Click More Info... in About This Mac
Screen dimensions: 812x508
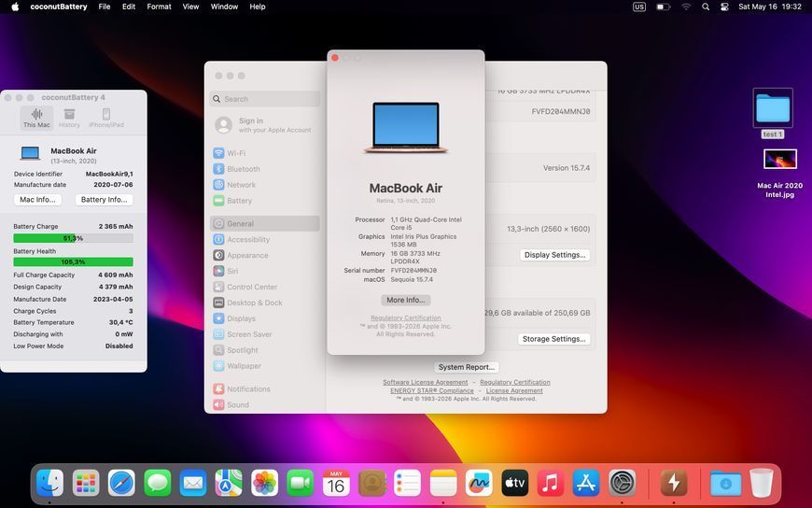[x=405, y=300]
